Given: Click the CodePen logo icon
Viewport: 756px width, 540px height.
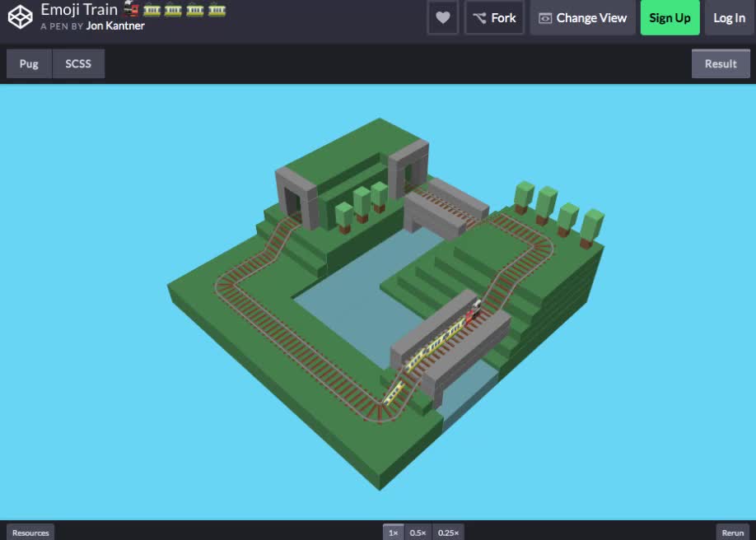Looking at the screenshot, I should (x=21, y=16).
